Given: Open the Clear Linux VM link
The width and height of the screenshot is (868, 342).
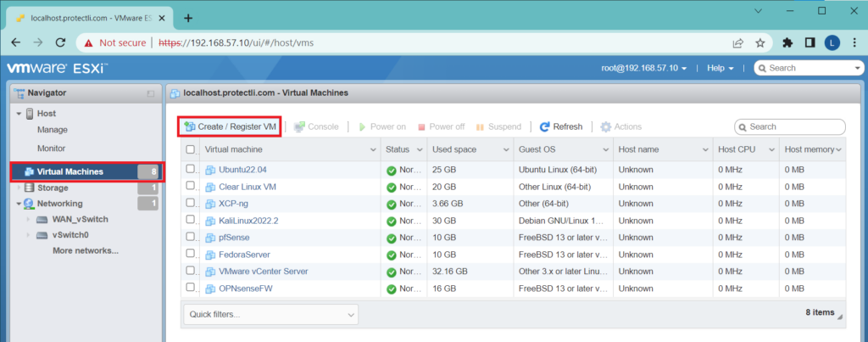Looking at the screenshot, I should (248, 187).
